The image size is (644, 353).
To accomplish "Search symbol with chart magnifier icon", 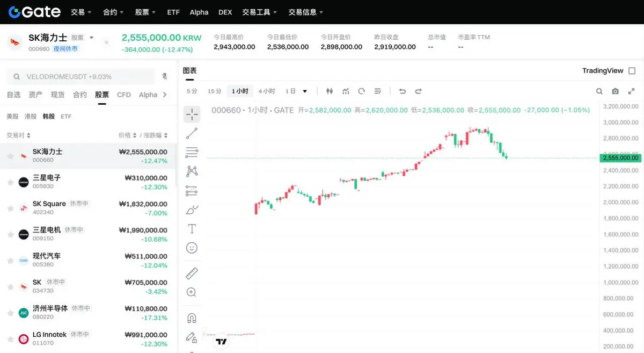I will point(599,91).
